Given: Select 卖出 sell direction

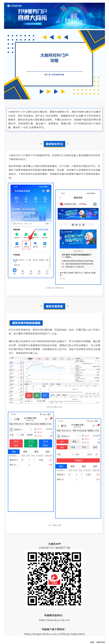Looking at the screenshot, I should pos(74,442).
